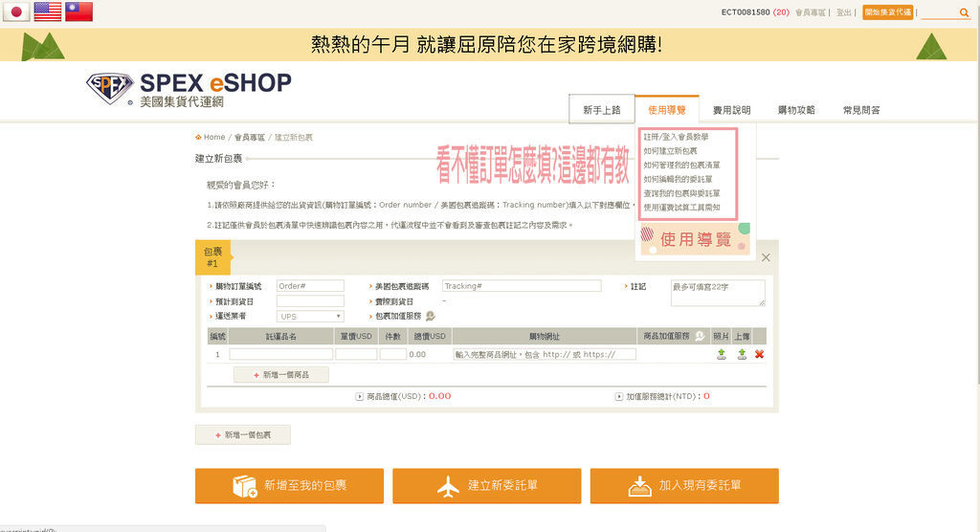Screen dimensions: 980x532
Task: Click the 件數 quantity field in row 1
Action: pyautogui.click(x=393, y=354)
